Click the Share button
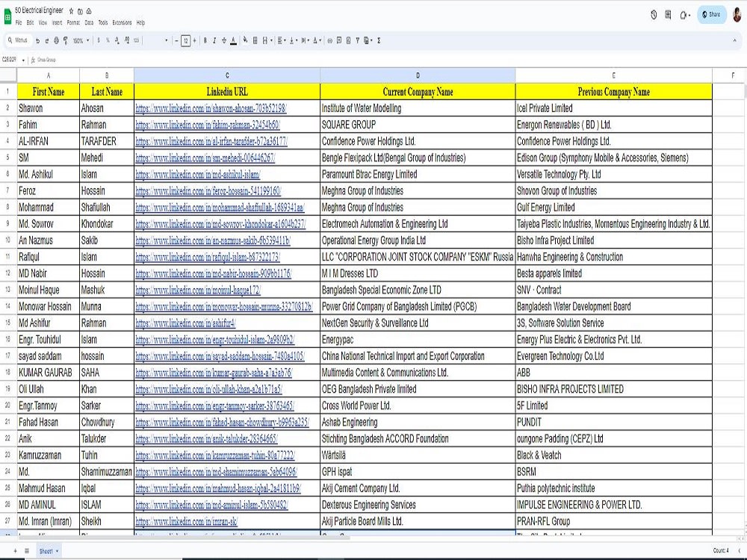The height and width of the screenshot is (560, 747). pos(711,14)
